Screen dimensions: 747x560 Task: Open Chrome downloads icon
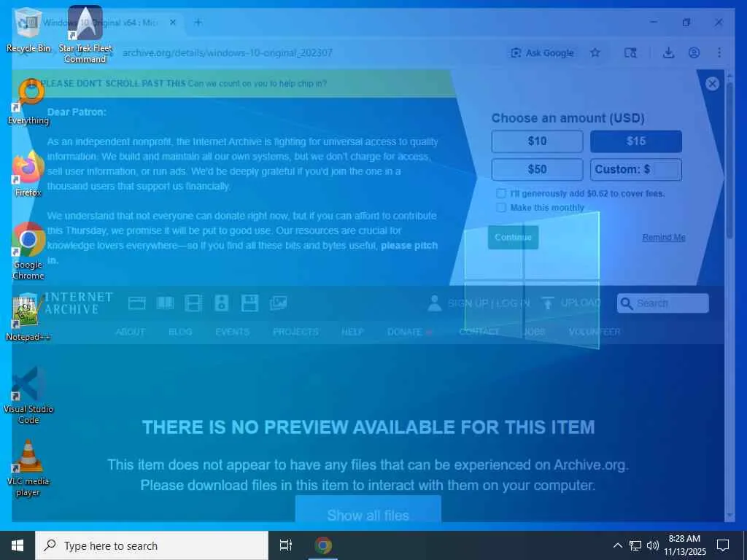click(668, 52)
